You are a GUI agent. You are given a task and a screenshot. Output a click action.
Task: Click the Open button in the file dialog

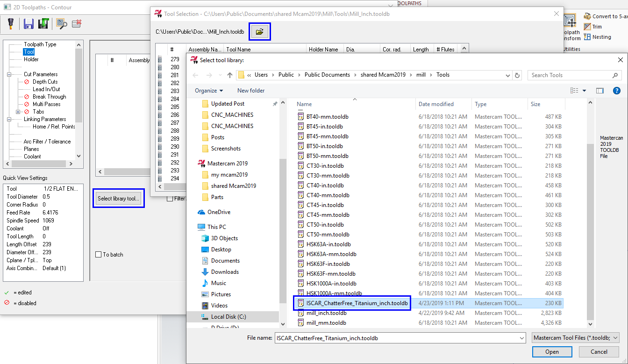coord(552,352)
